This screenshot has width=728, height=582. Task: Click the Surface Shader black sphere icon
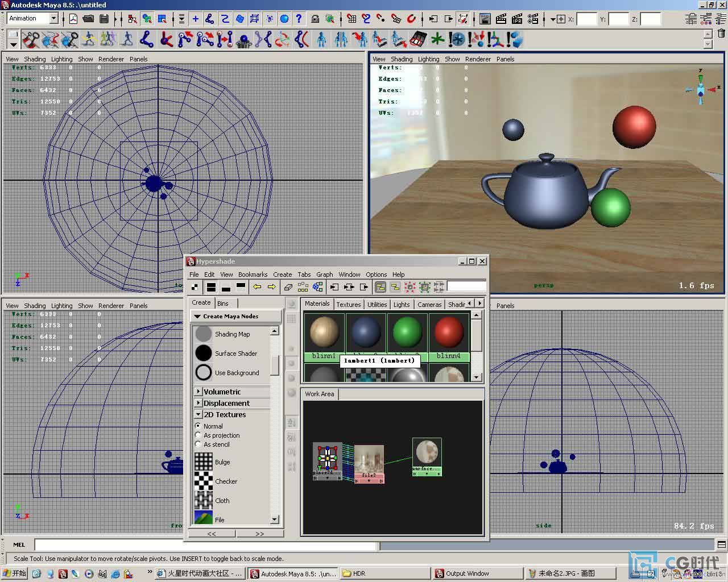pos(203,353)
